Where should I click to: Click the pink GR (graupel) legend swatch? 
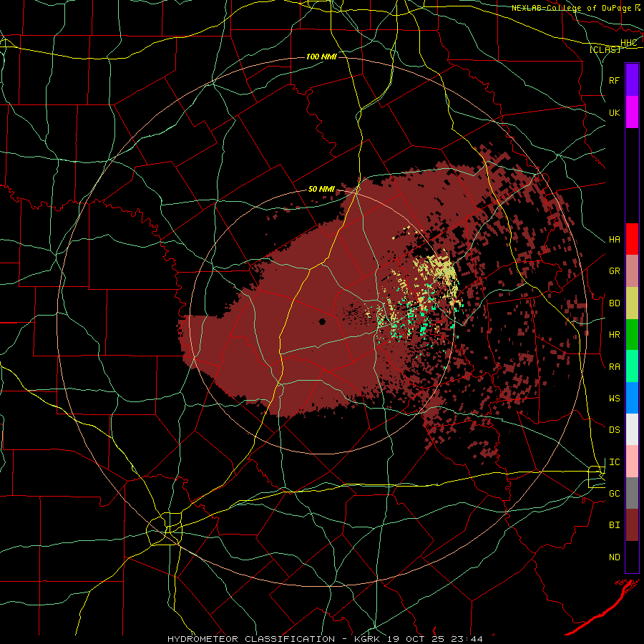(632, 271)
